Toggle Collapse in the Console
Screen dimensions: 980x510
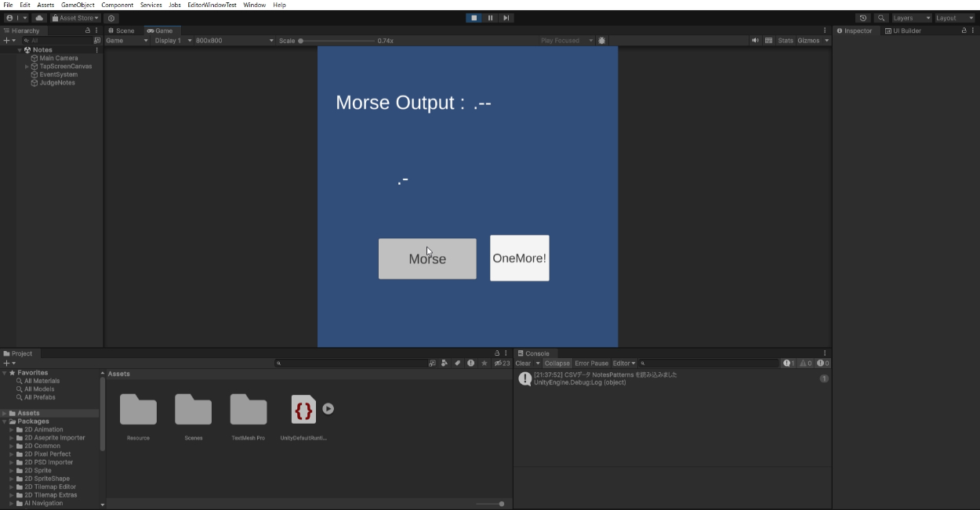[557, 364]
